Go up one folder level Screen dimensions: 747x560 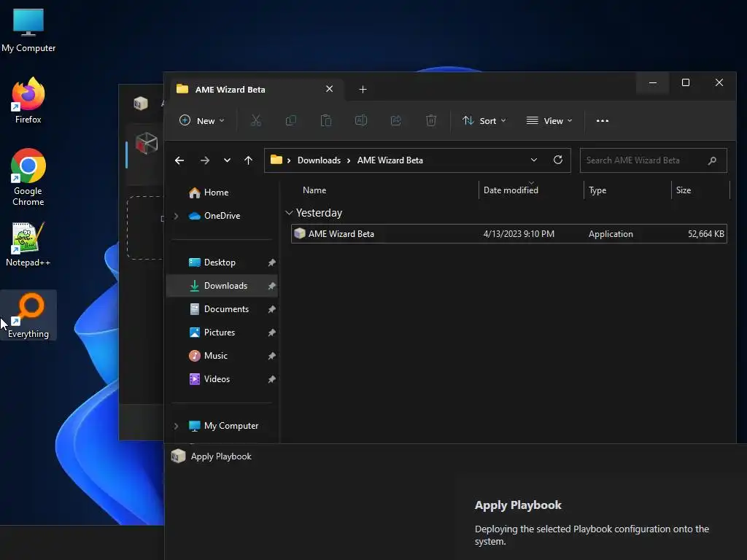pyautogui.click(x=248, y=160)
